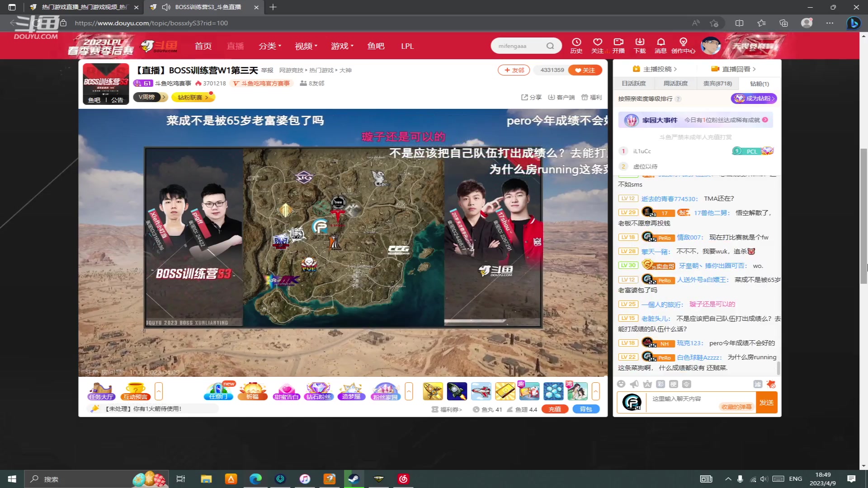The height and width of the screenshot is (488, 868).
Task: Open the 钻石粉丝 diamond fans icon
Action: click(318, 391)
